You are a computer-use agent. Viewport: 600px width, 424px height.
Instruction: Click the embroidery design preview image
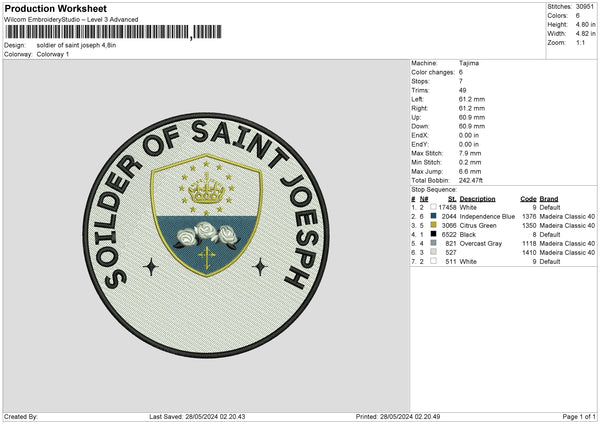[x=206, y=235]
